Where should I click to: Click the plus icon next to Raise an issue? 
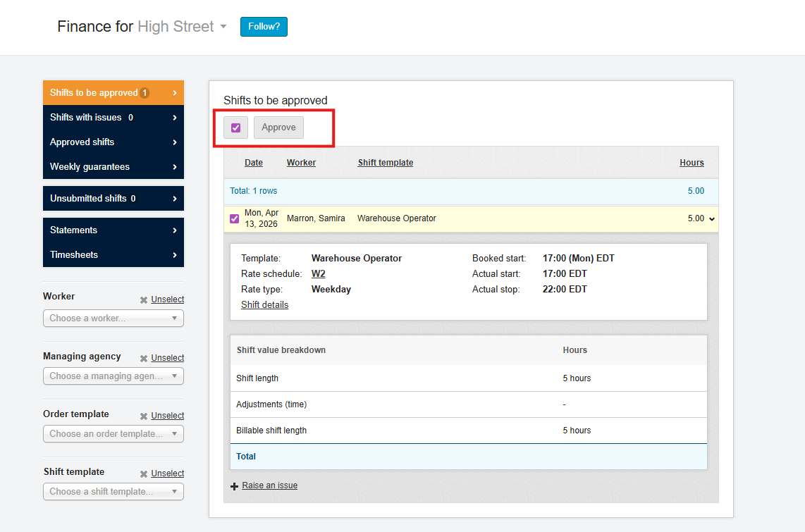click(235, 486)
